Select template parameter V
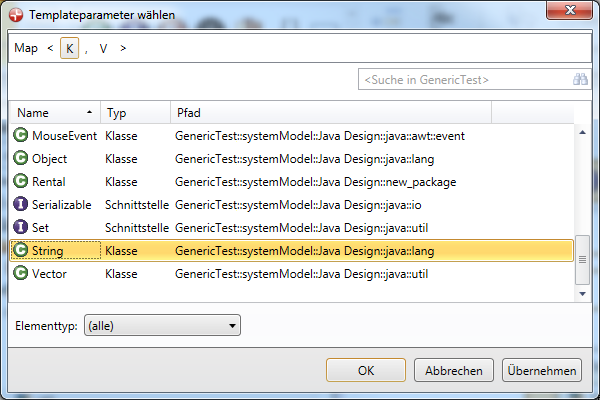Viewport: 600px width, 400px height. point(103,48)
